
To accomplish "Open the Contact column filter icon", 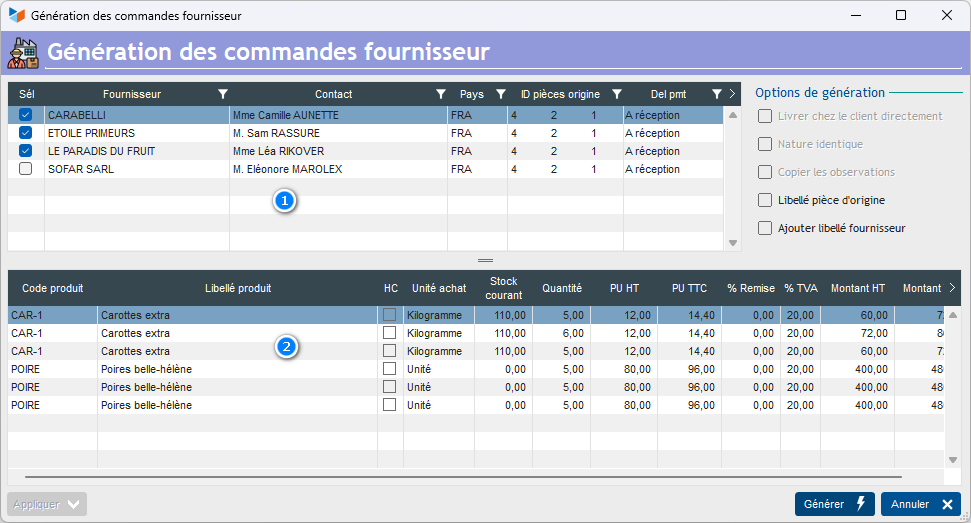I will click(441, 94).
